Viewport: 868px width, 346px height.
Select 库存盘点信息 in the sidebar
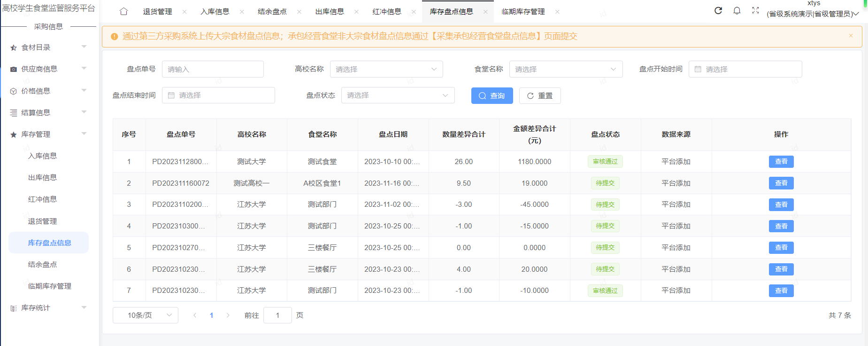pyautogui.click(x=48, y=243)
